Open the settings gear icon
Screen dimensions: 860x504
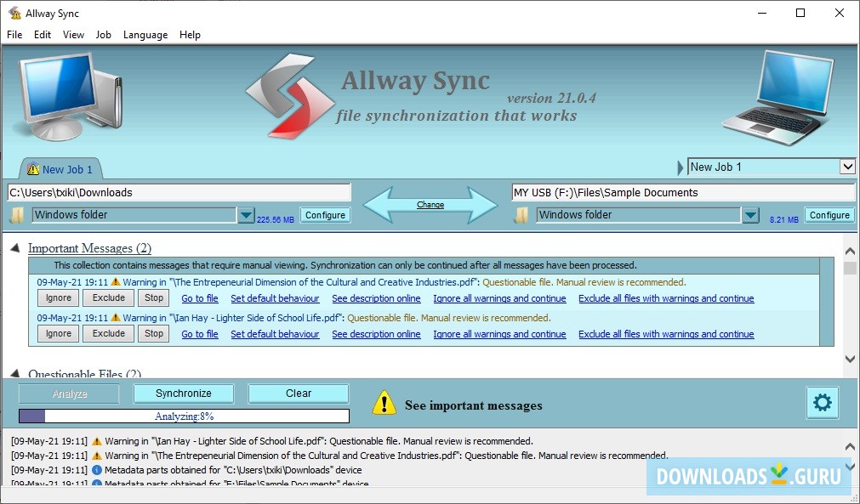[823, 403]
